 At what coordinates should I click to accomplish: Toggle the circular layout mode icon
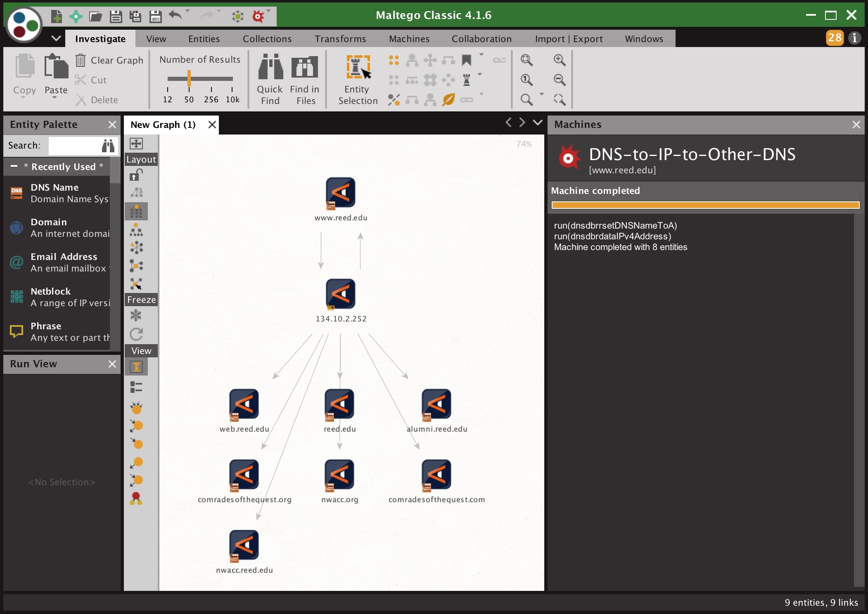[136, 248]
